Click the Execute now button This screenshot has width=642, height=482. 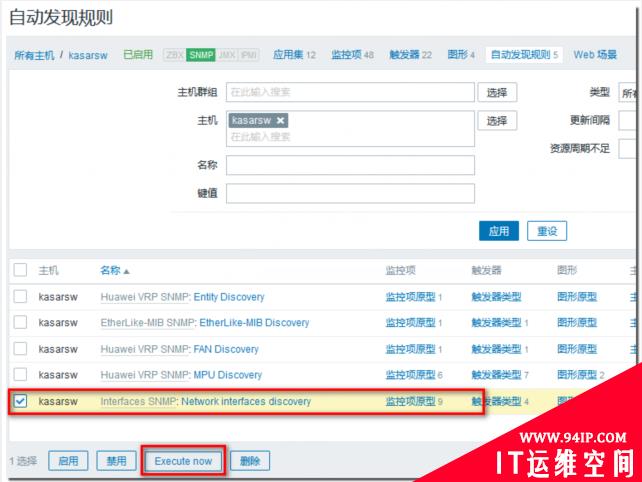pos(183,461)
